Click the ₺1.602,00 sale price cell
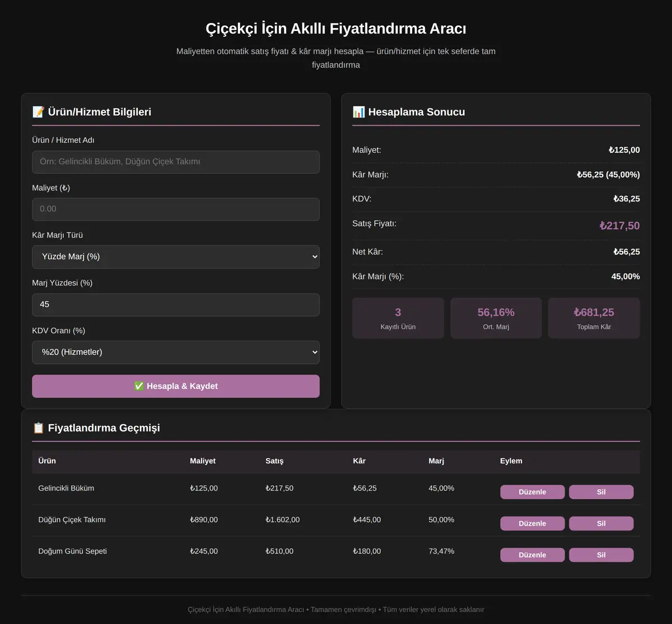 point(282,520)
